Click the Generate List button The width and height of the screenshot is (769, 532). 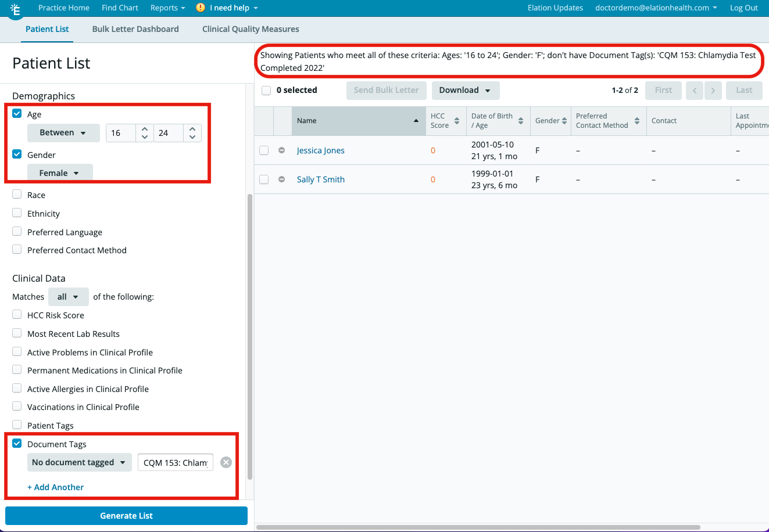[x=126, y=516]
